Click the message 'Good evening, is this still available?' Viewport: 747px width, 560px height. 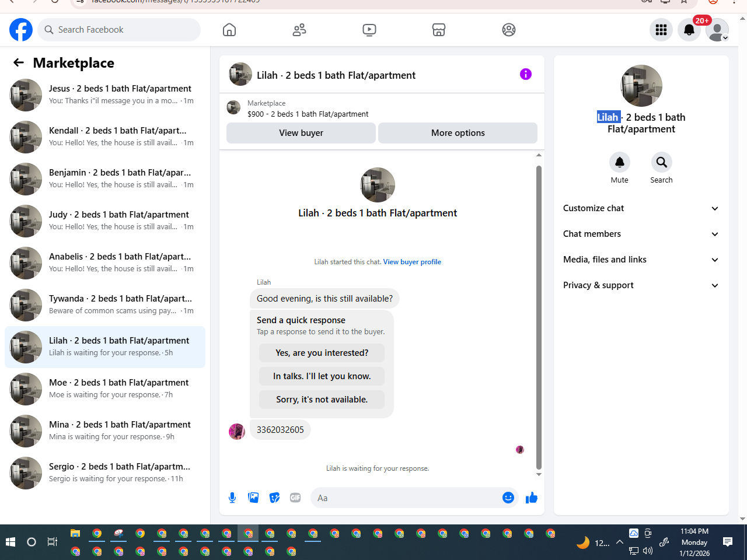coord(324,299)
